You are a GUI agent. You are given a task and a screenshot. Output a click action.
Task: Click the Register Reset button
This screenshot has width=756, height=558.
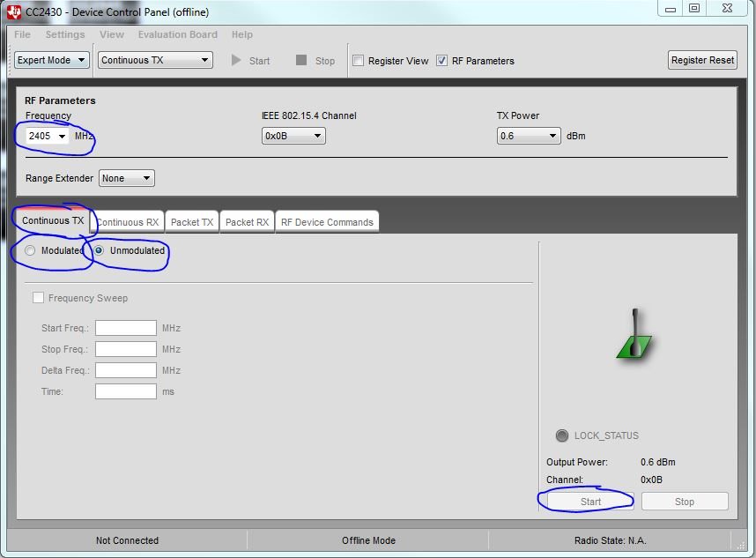click(x=702, y=60)
